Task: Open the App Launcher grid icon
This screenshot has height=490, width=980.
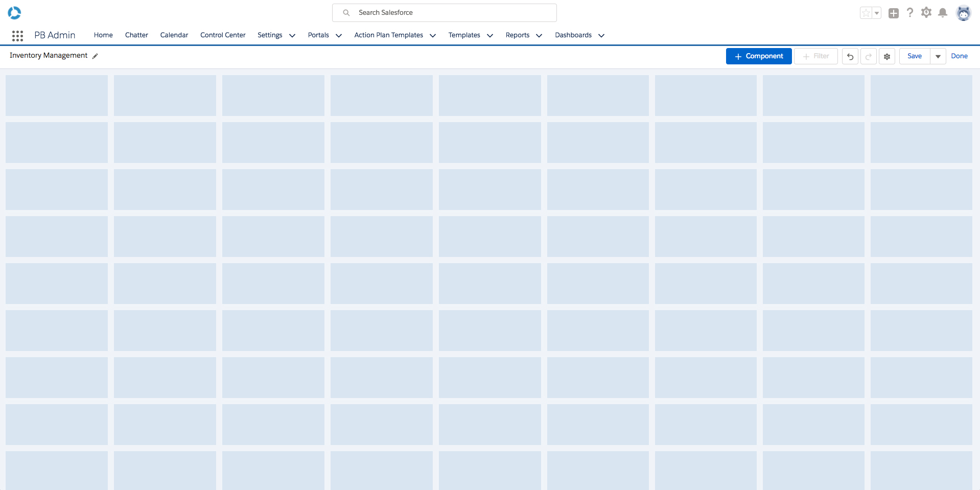Action: click(x=17, y=35)
